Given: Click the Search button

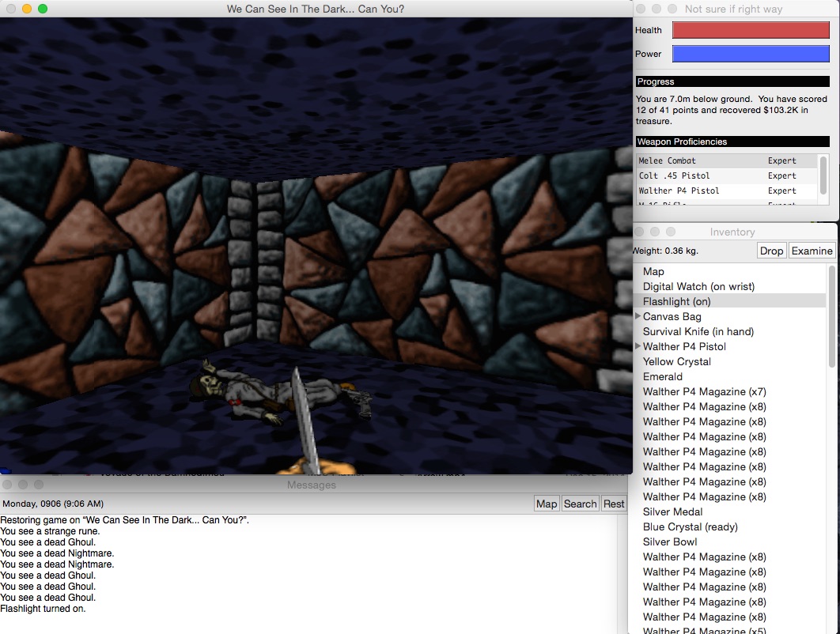Looking at the screenshot, I should point(580,504).
